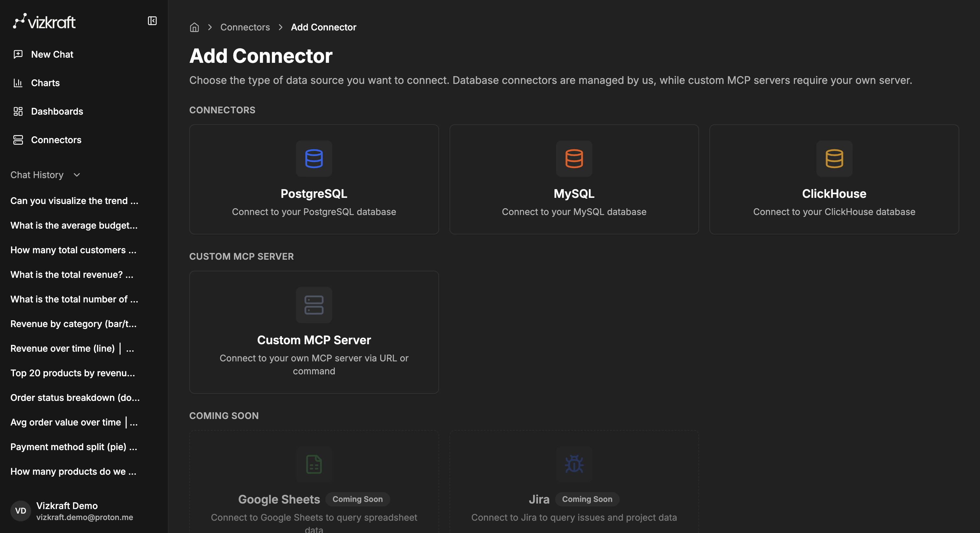
Task: Click the VD user avatar
Action: point(20,511)
